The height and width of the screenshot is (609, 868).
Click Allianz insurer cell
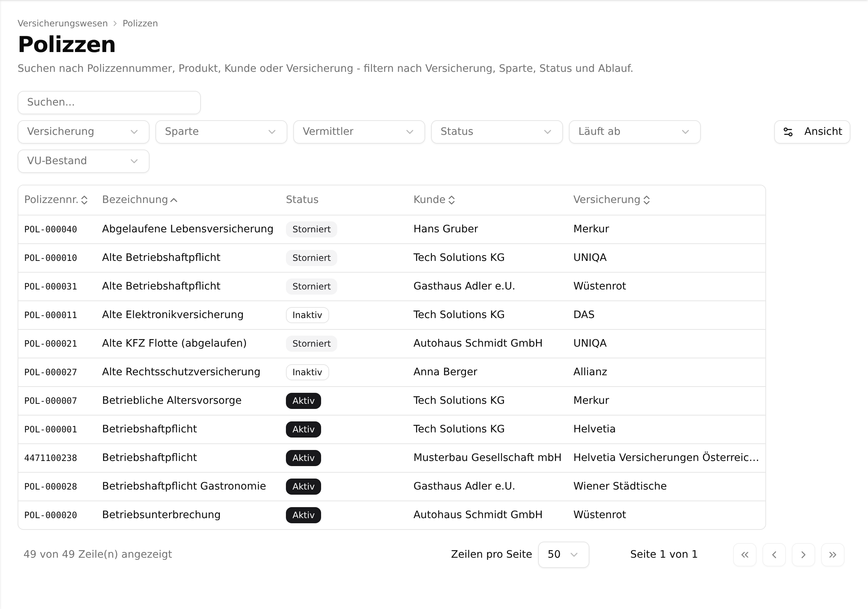click(590, 372)
